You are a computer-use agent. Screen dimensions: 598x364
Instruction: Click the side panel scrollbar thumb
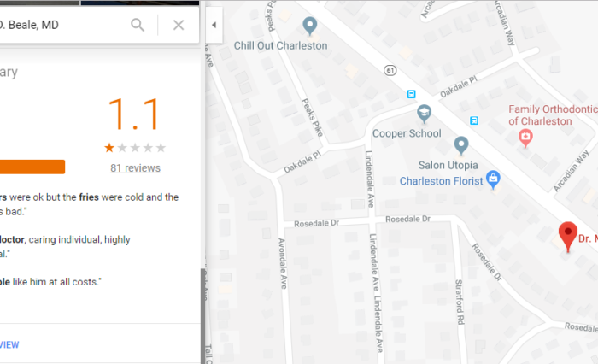point(203,316)
